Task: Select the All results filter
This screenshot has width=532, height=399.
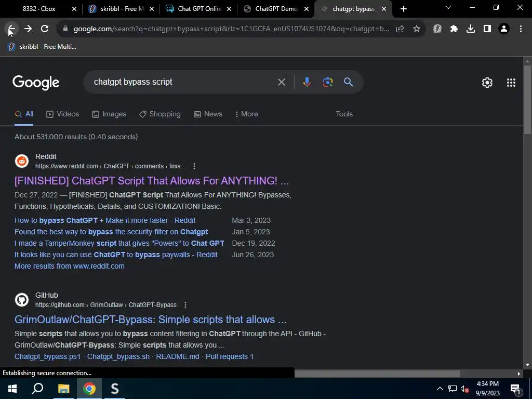Action: point(24,114)
